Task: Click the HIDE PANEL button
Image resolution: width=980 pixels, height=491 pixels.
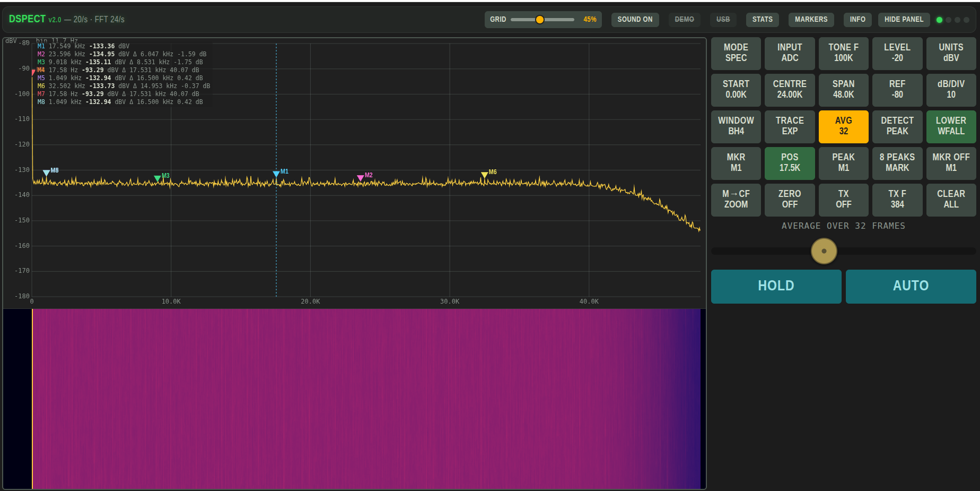Action: point(904,20)
